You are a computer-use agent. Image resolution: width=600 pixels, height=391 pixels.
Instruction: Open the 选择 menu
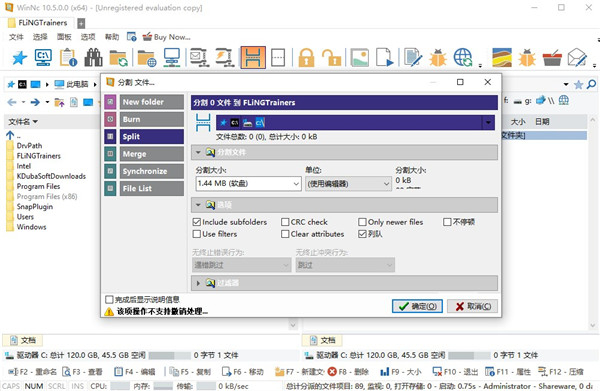click(x=40, y=37)
